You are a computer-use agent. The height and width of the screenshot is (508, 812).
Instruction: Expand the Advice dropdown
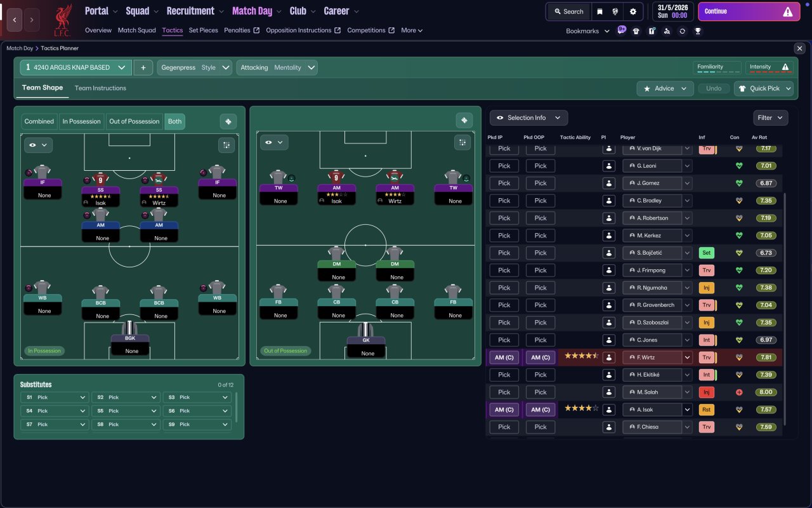click(x=665, y=88)
